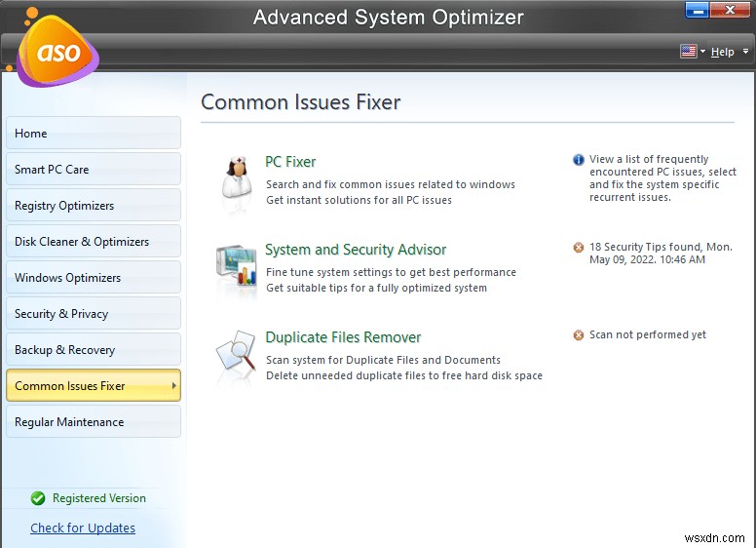
Task: Close the Advanced System Optimizer window
Action: point(730,10)
